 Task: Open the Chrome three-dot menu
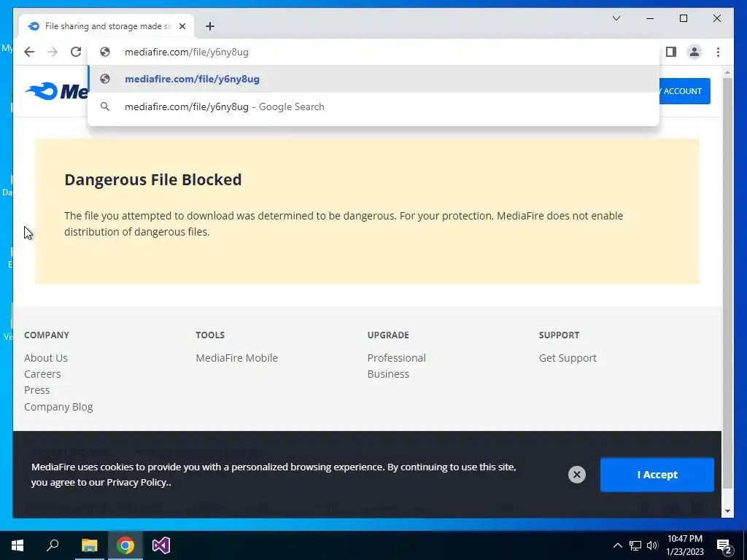(718, 52)
